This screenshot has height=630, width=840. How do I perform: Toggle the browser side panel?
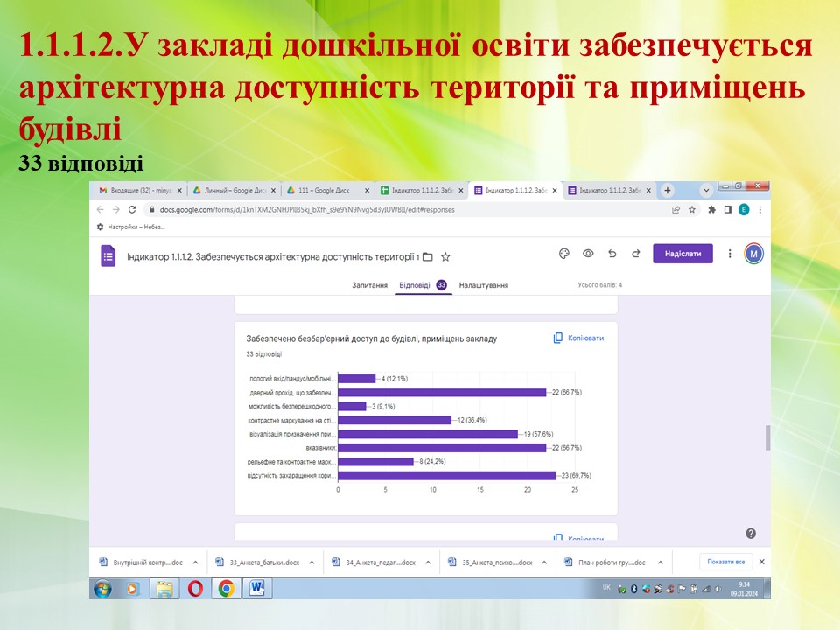(x=727, y=210)
